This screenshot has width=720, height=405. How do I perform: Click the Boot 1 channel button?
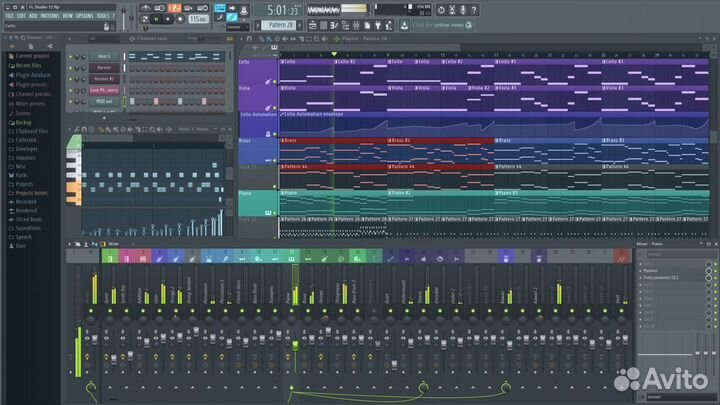point(104,57)
